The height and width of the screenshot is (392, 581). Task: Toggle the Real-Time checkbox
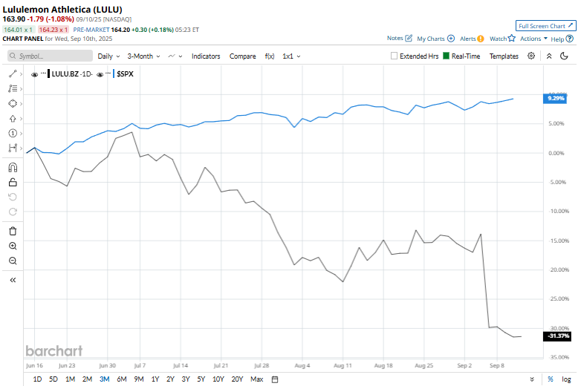446,56
